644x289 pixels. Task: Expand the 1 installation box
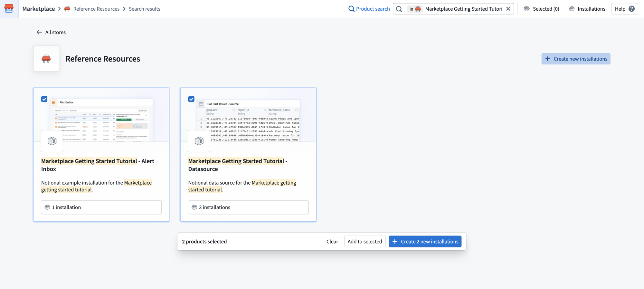coord(101,207)
